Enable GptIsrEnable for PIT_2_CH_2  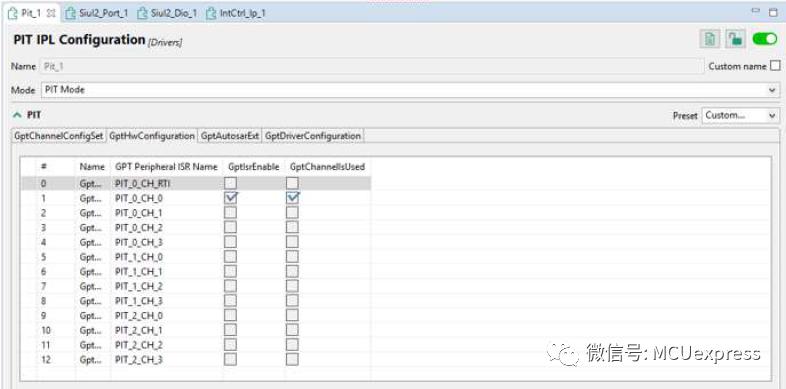click(231, 345)
